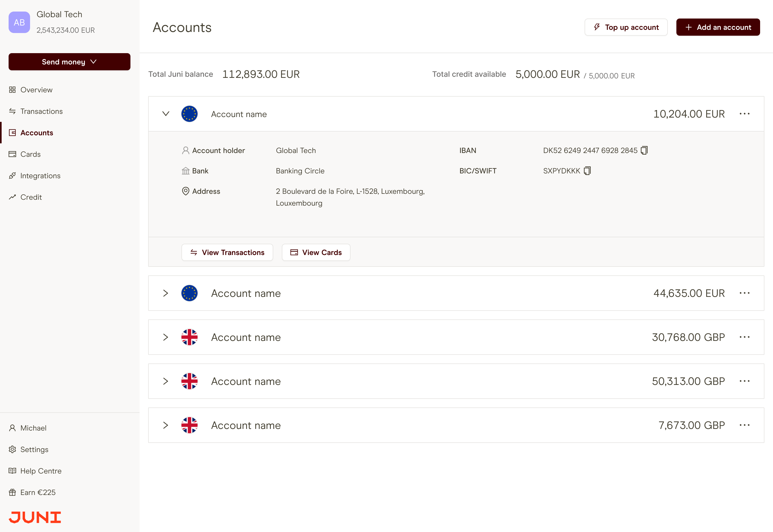Click the Add an account button
The height and width of the screenshot is (532, 773).
(x=718, y=27)
